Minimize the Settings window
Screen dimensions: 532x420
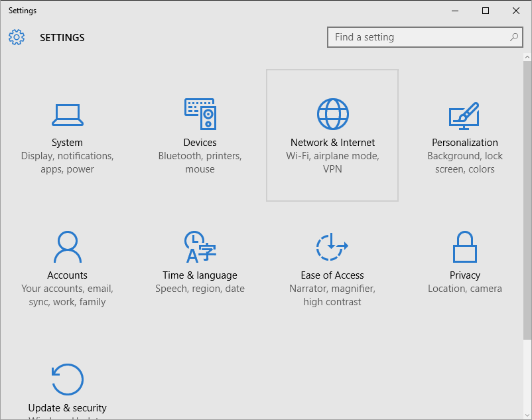tap(455, 11)
